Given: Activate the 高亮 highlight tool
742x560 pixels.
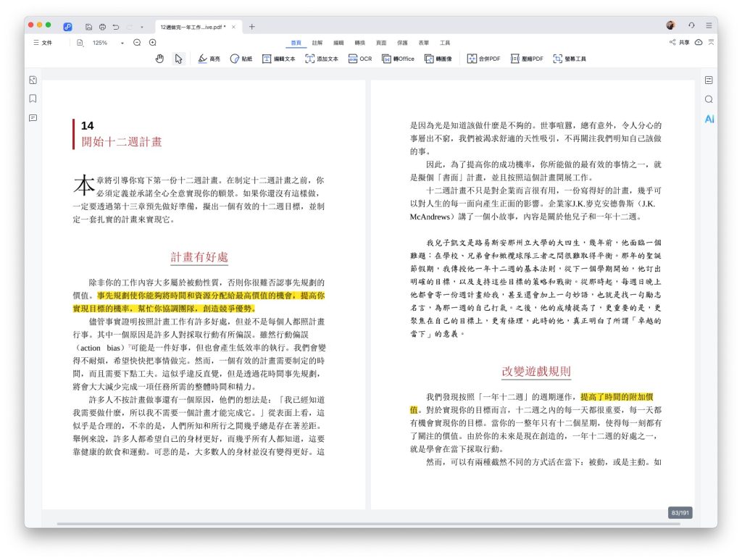Looking at the screenshot, I should tap(209, 59).
